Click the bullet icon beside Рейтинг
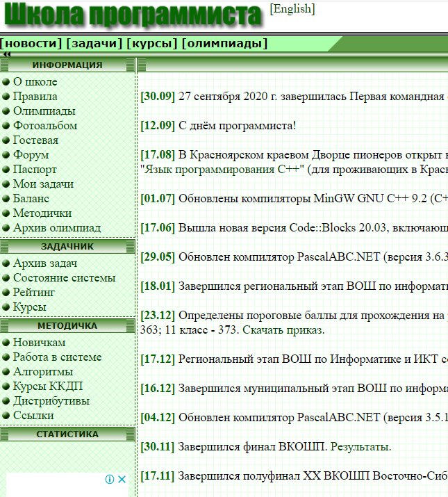Screen dimensions: 448x497 tap(6, 293)
